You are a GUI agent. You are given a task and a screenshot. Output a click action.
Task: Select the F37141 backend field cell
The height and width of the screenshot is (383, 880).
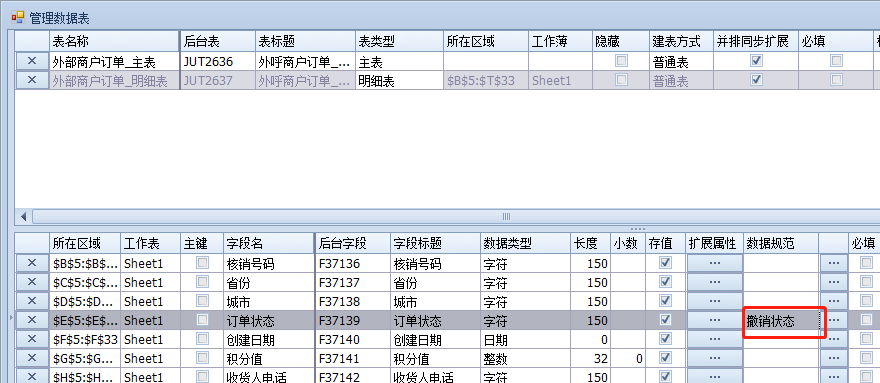click(x=353, y=359)
